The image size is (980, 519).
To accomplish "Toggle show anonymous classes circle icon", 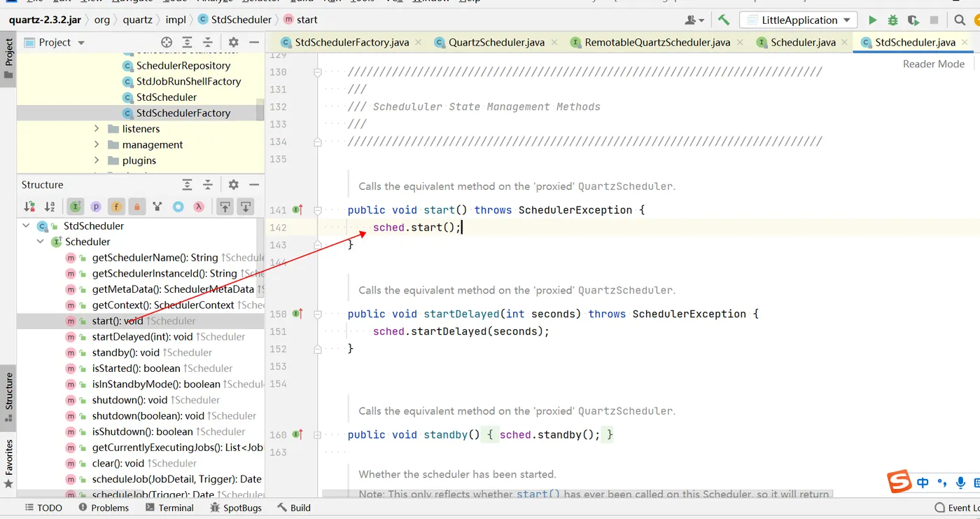I will coord(178,207).
